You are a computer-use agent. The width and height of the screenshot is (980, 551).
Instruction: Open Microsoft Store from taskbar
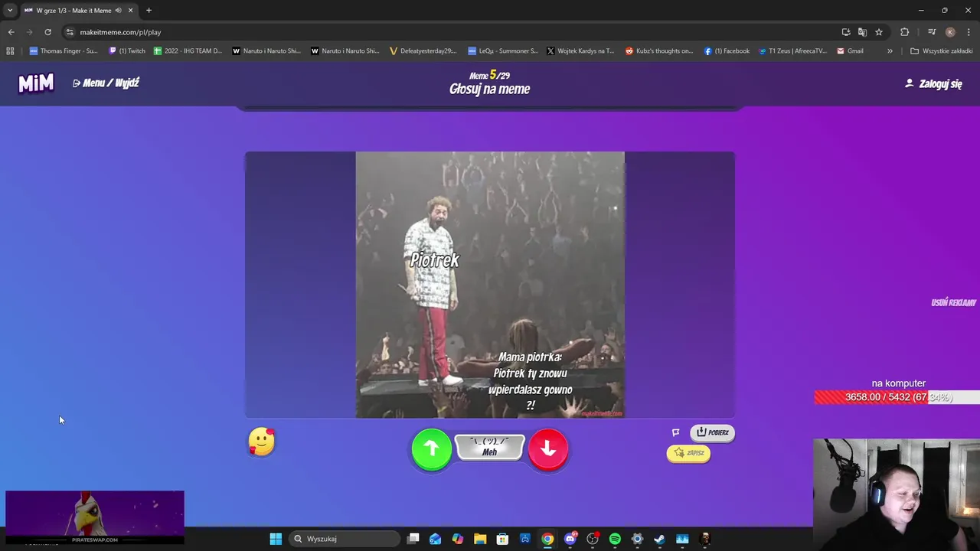502,539
